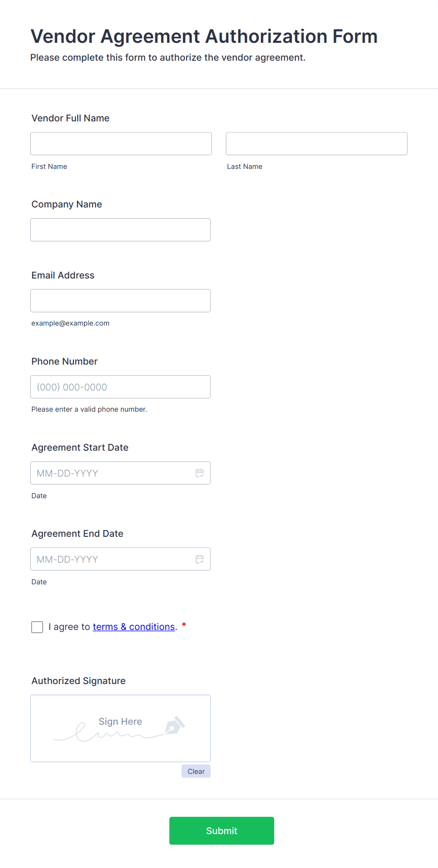
Task: Click the Company Name label
Action: (67, 205)
